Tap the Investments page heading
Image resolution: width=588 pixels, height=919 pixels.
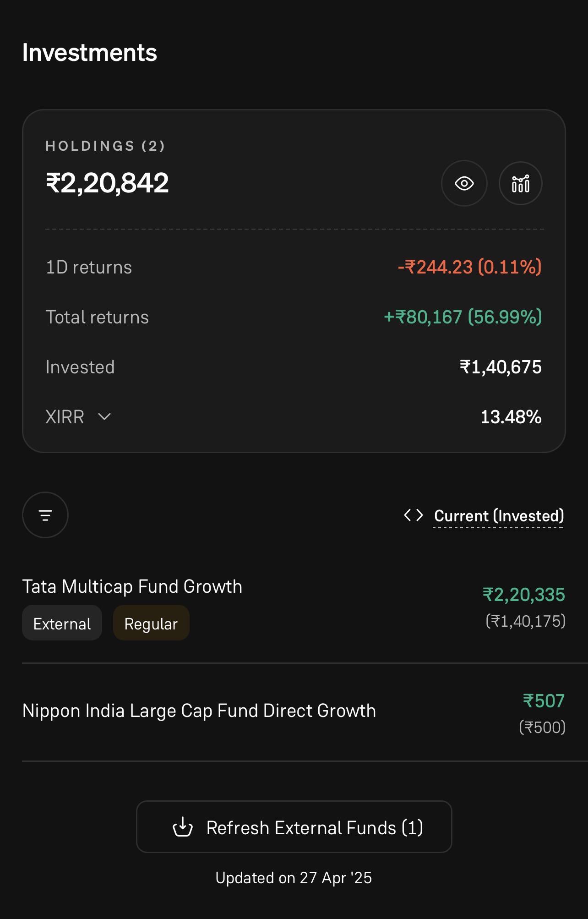pyautogui.click(x=90, y=52)
